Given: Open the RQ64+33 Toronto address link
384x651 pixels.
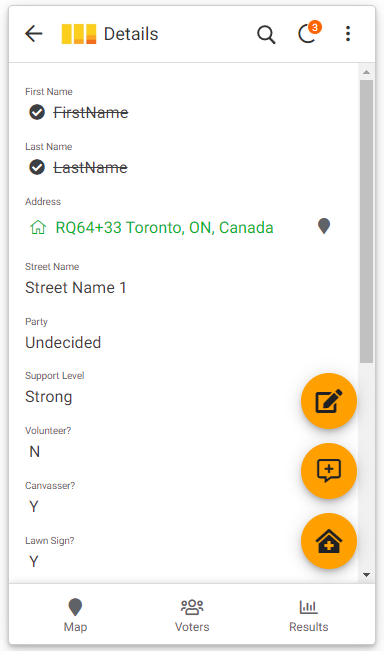Looking at the screenshot, I should coord(164,228).
